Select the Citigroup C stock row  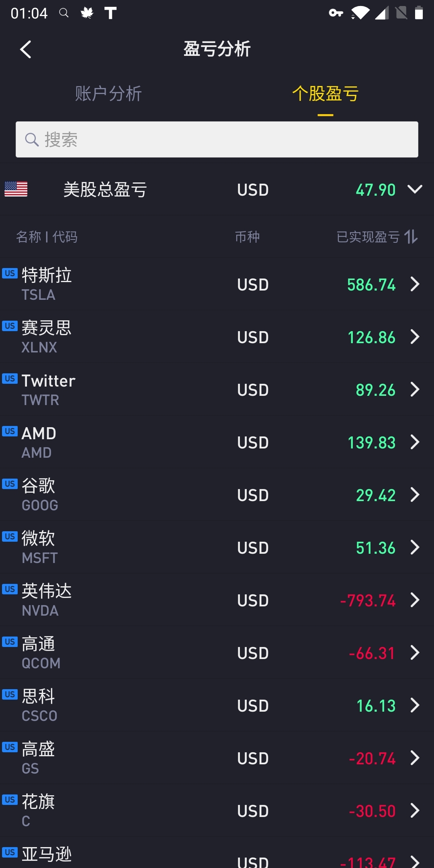pos(217,811)
